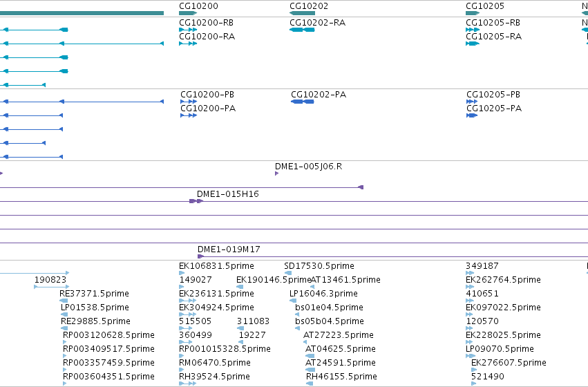The width and height of the screenshot is (588, 387).
Task: Click EST label 515505
Action: coord(196,321)
